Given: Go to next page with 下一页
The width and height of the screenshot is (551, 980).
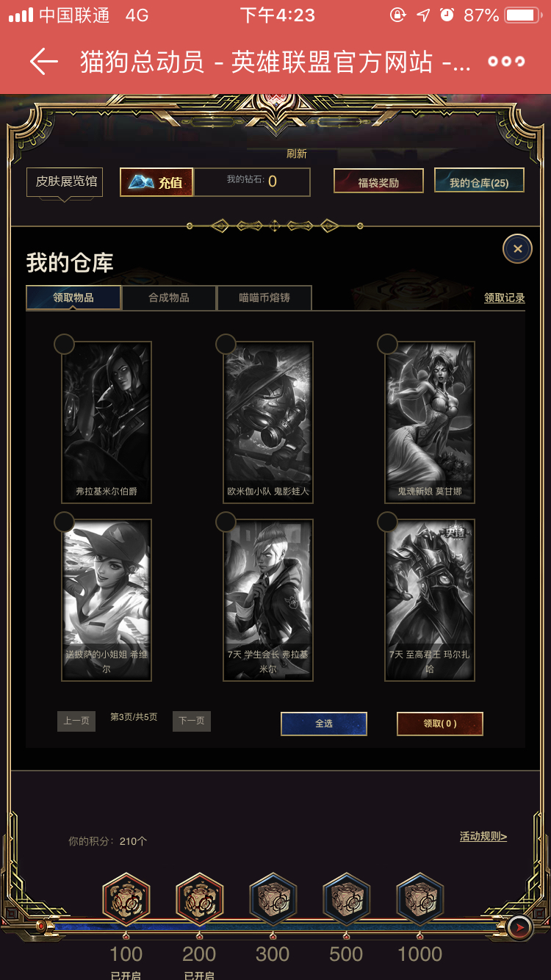Looking at the screenshot, I should [192, 721].
